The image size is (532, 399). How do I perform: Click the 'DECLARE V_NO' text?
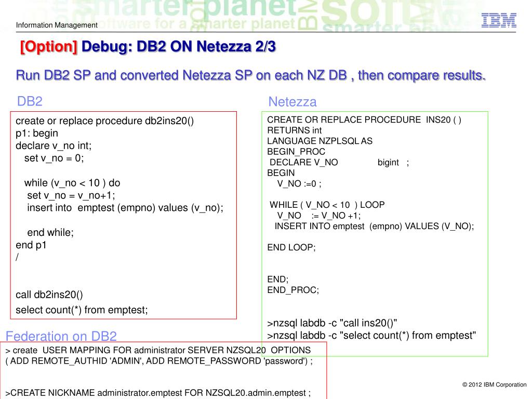click(x=304, y=162)
